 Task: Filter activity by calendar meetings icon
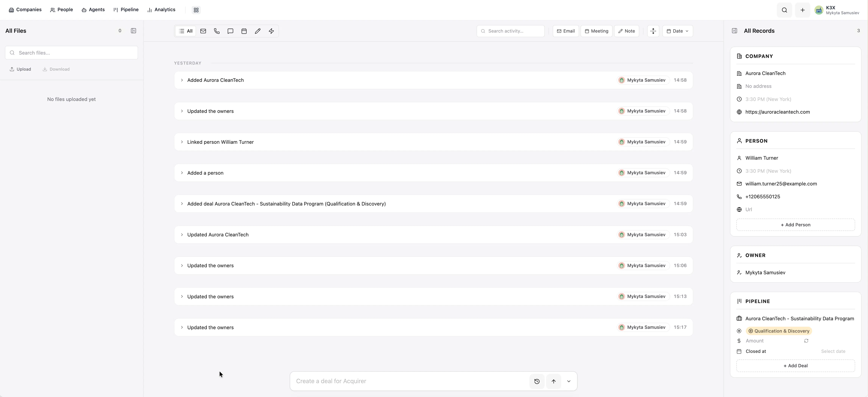click(x=244, y=31)
